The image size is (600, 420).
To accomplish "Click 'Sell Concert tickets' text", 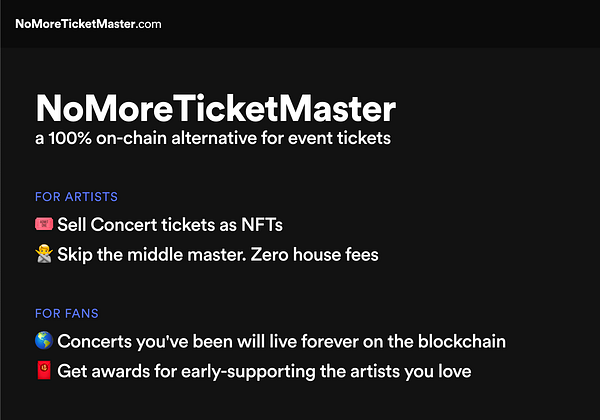I will [x=125, y=225].
